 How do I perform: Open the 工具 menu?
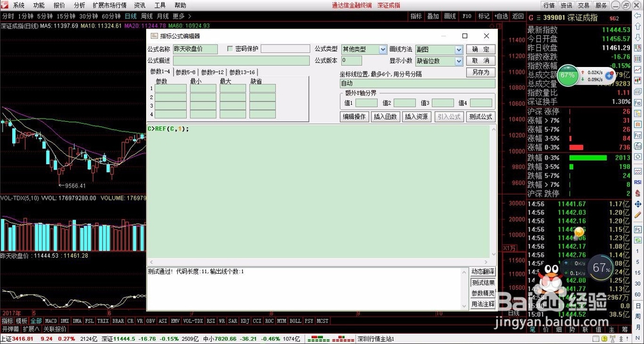(160, 5)
